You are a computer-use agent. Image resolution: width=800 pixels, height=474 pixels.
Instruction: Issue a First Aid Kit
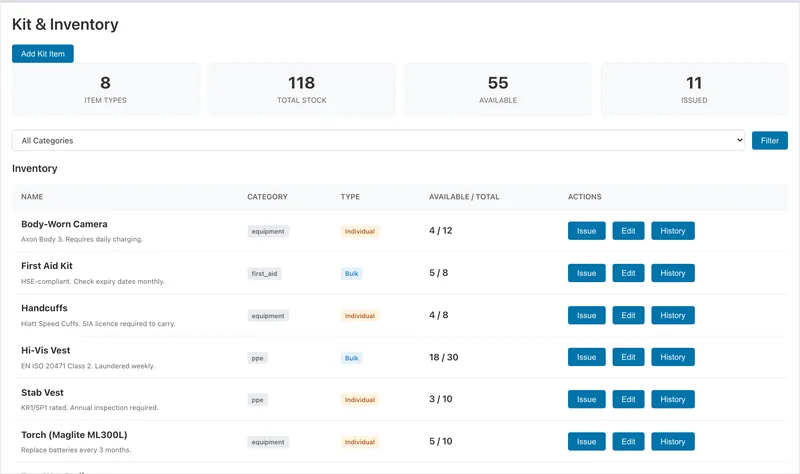coord(586,273)
